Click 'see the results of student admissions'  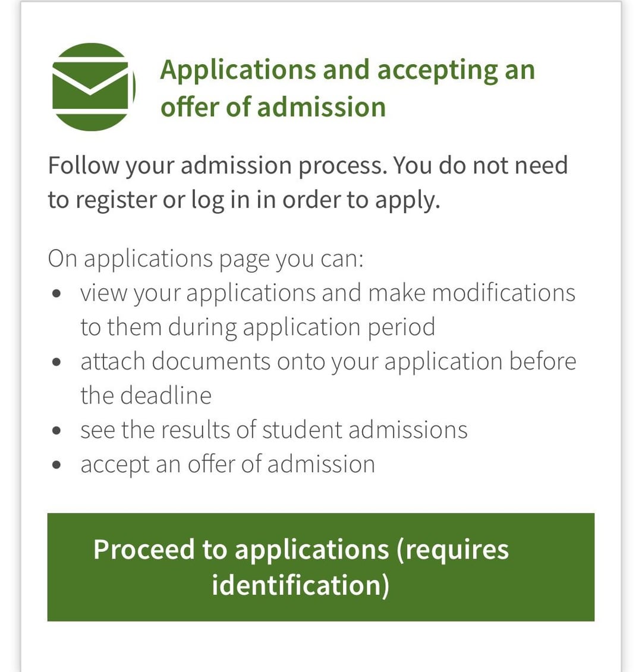click(273, 430)
